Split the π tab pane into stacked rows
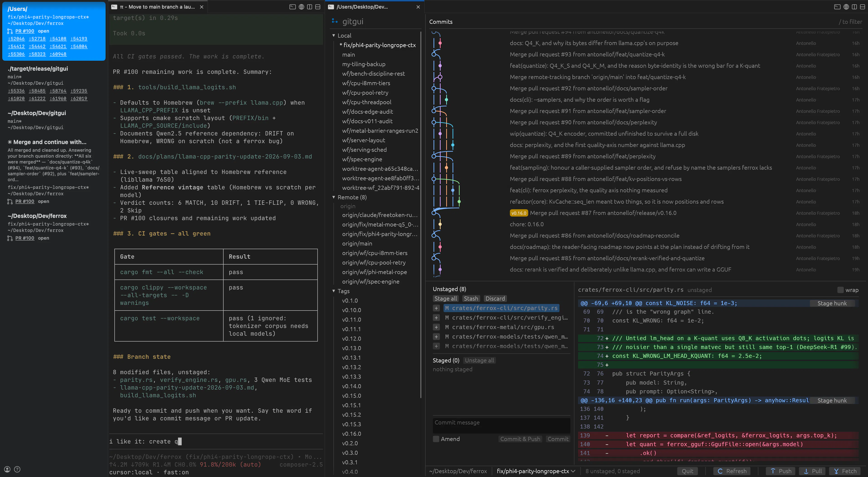This screenshot has height=477, width=868. [x=317, y=7]
